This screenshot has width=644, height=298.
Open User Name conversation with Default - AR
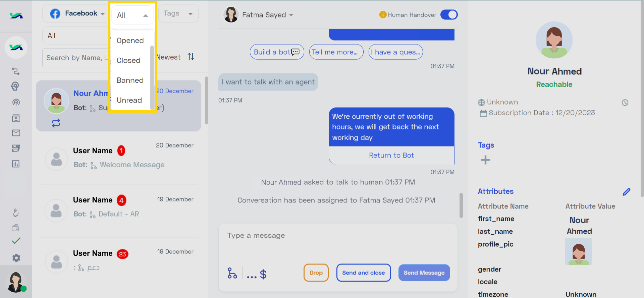pyautogui.click(x=118, y=211)
